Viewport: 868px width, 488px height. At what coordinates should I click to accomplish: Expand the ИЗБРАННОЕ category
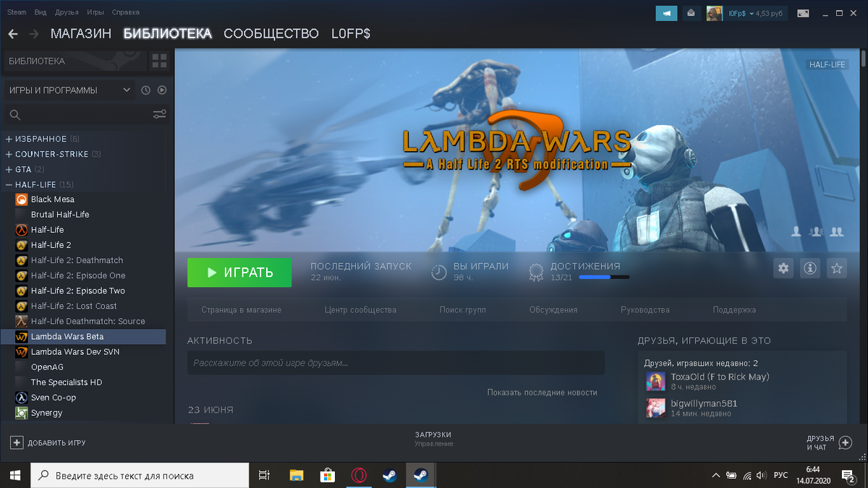point(9,139)
